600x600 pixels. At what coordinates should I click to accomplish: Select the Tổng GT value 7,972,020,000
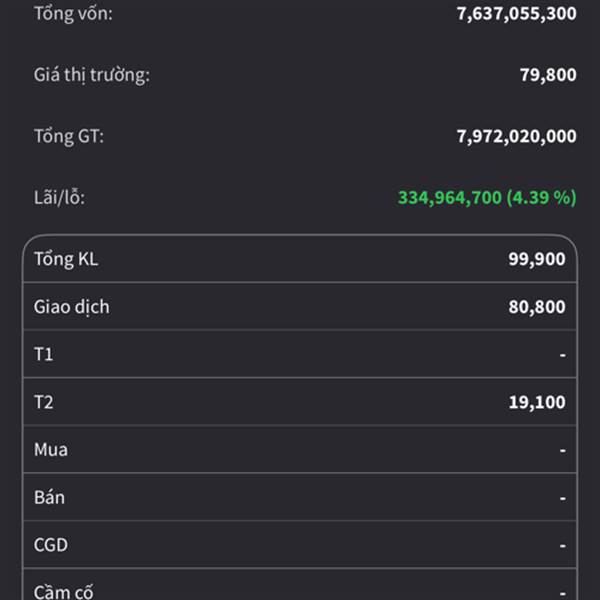click(517, 136)
